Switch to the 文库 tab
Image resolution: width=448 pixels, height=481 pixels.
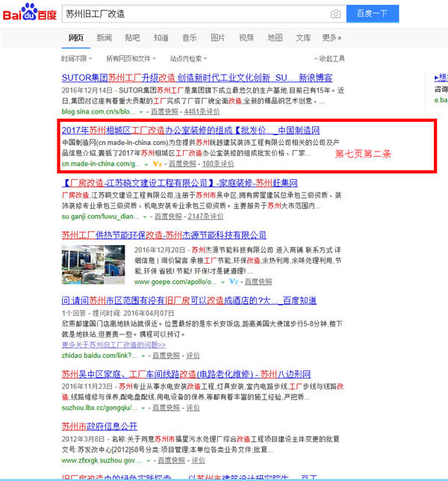pos(303,38)
